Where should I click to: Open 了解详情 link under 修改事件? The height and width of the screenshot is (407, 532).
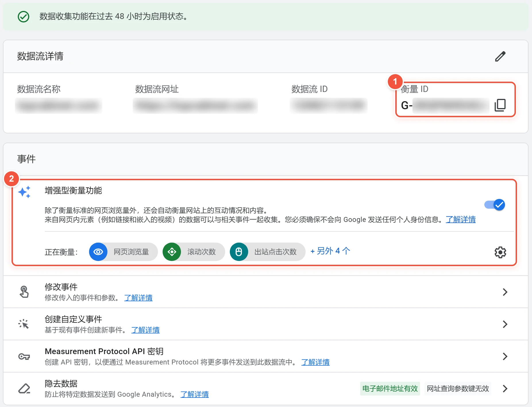(138, 298)
